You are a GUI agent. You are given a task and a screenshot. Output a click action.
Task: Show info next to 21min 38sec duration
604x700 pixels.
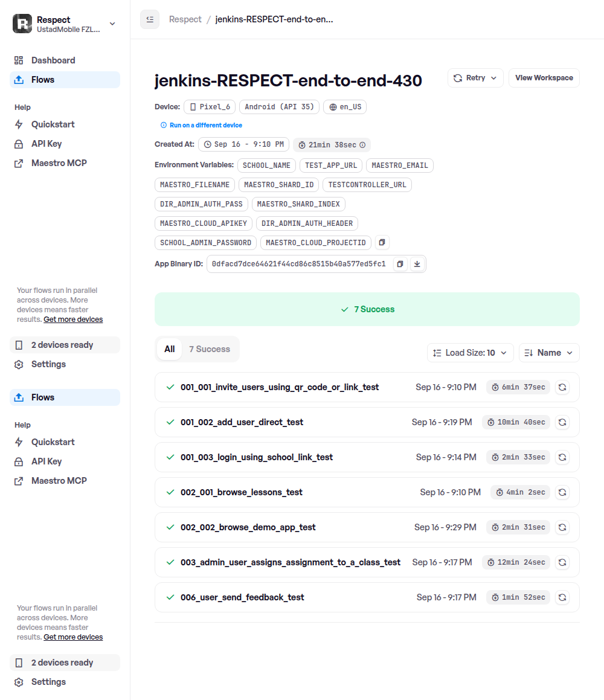click(362, 144)
